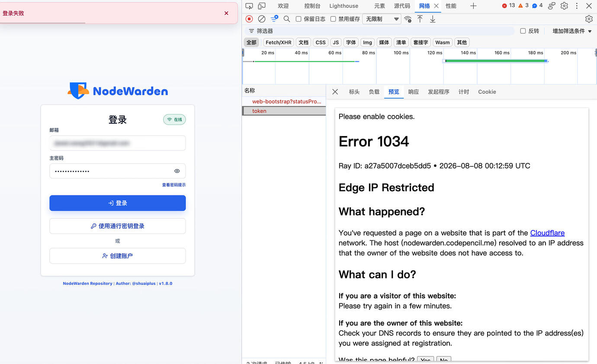Toggle the network filter funnel icon

274,19
